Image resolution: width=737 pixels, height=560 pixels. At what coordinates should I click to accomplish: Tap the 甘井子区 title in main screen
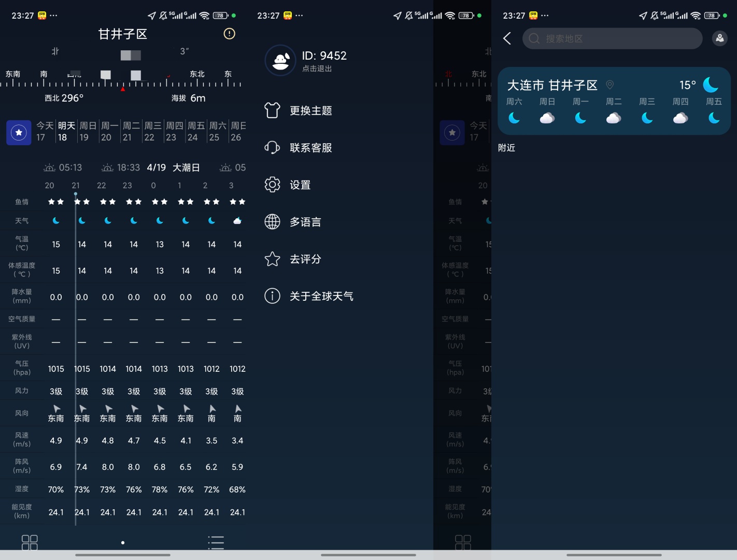point(123,34)
